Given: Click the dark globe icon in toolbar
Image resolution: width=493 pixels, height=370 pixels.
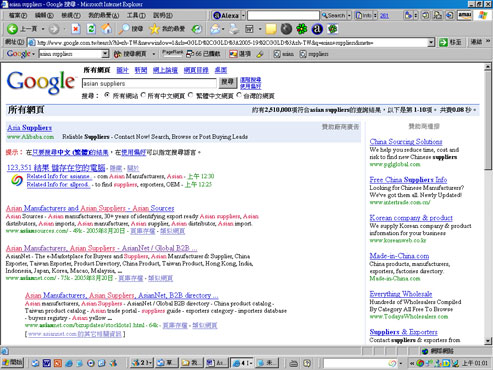Looking at the screenshot, I should [286, 29].
